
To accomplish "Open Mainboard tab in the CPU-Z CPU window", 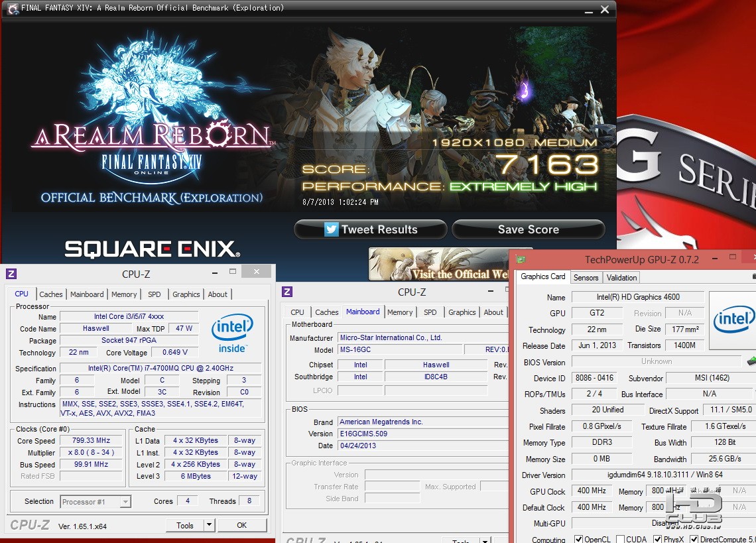I will [x=87, y=294].
